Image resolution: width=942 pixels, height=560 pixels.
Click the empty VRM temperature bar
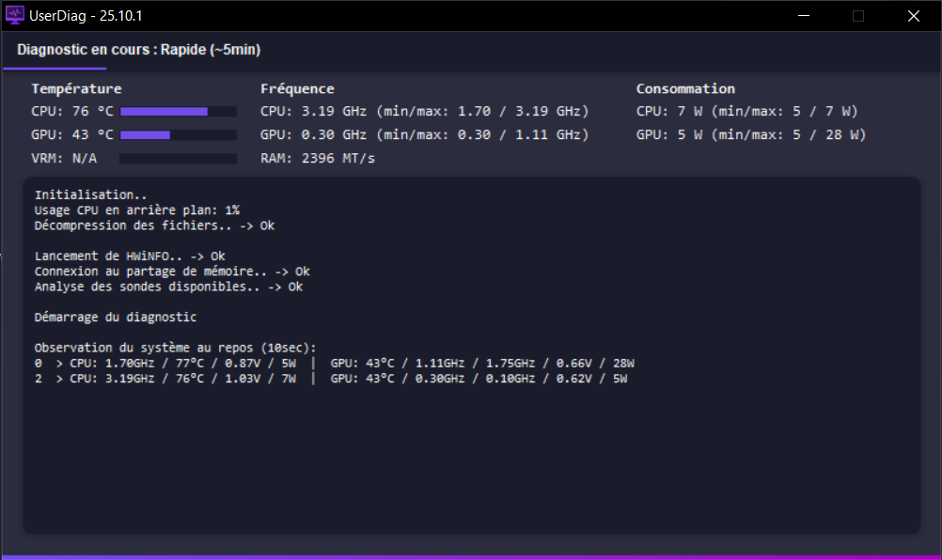[178, 159]
